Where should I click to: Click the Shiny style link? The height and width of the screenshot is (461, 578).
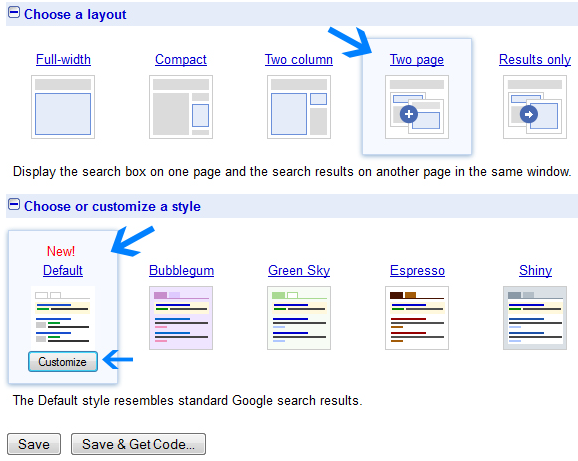[536, 270]
